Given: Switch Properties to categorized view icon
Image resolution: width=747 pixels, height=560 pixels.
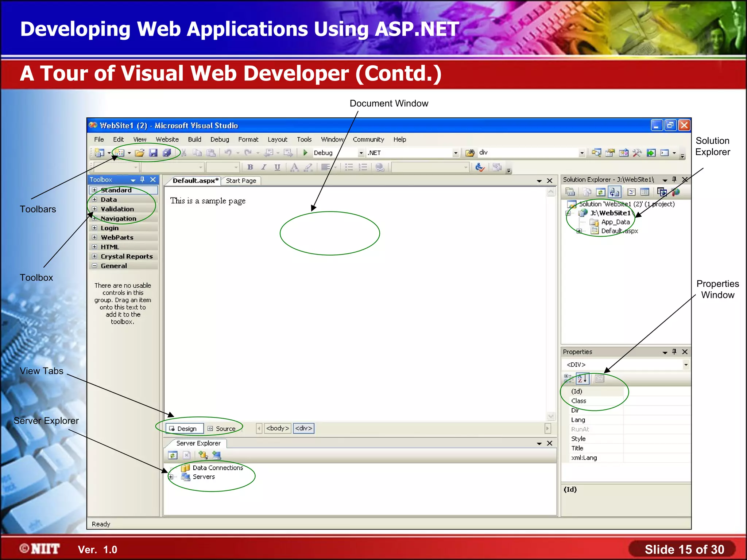Looking at the screenshot, I should (569, 378).
